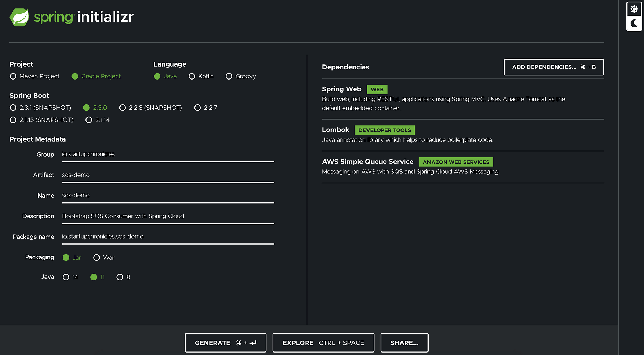Select Spring Boot version 2.1.14

(x=97, y=120)
